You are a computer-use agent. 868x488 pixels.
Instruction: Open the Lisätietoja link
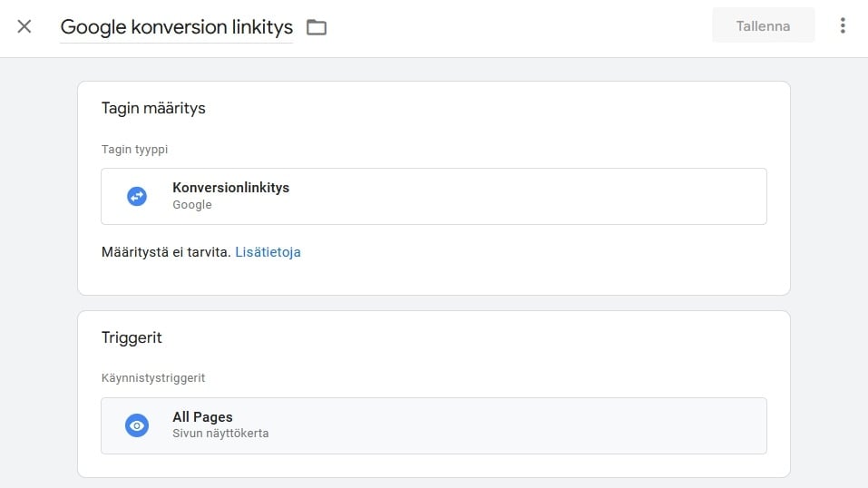(268, 252)
